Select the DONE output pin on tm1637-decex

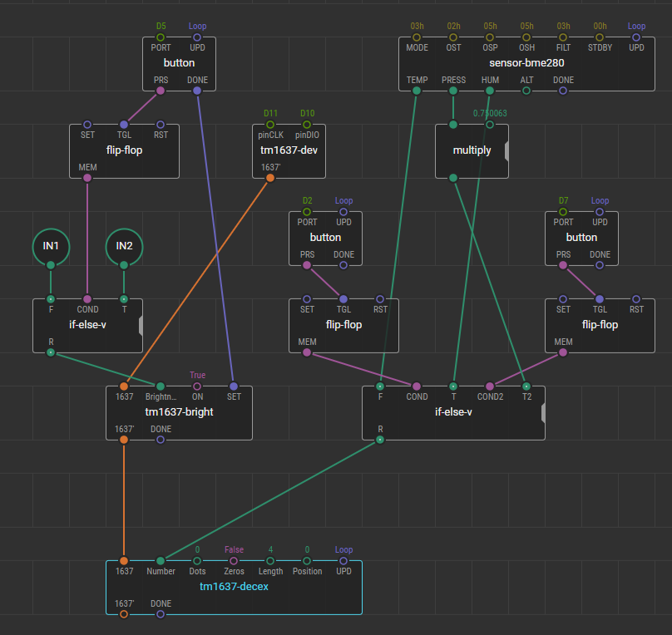(x=161, y=614)
